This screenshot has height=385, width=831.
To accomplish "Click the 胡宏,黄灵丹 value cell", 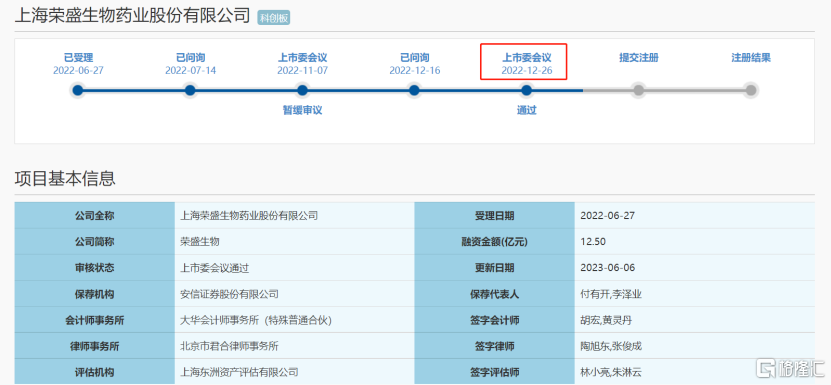I will coord(695,320).
